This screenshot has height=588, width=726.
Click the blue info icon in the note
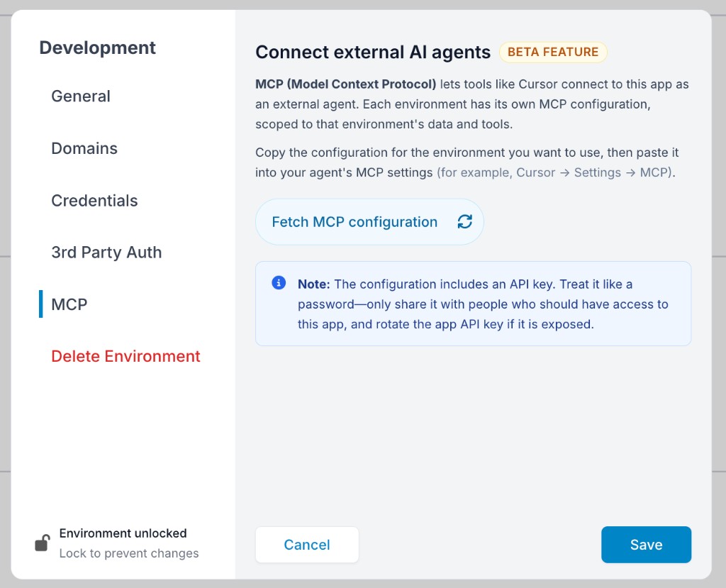[279, 282]
